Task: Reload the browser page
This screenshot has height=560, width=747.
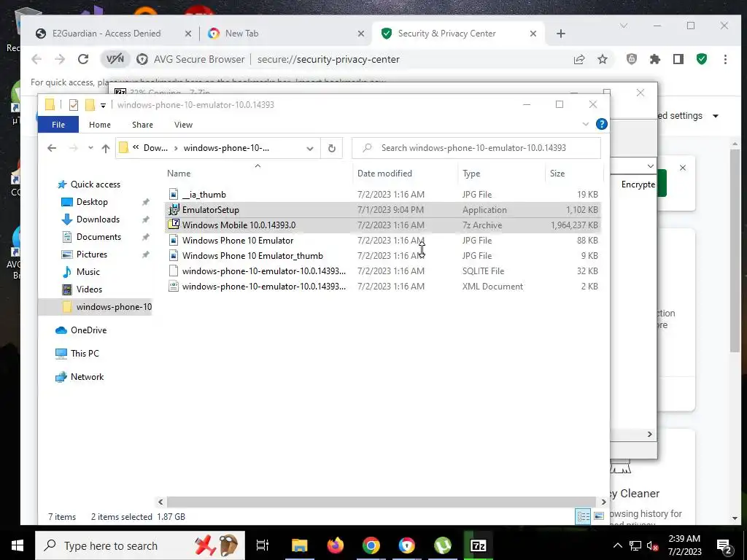Action: click(x=83, y=59)
